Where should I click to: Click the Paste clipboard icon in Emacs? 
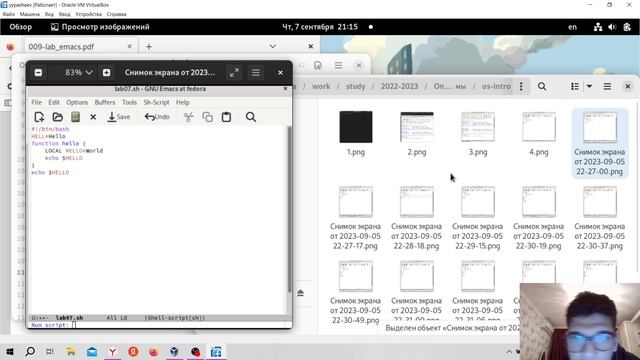[226, 117]
